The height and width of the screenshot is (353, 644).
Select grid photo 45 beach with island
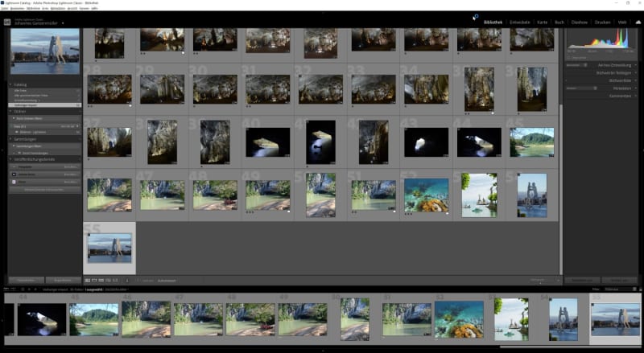pos(532,142)
